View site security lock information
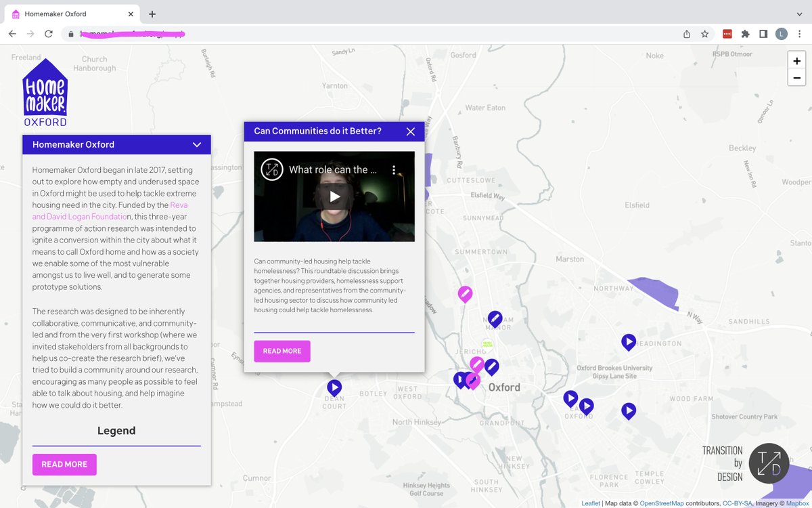Viewport: 812px width, 508px height. tap(70, 34)
